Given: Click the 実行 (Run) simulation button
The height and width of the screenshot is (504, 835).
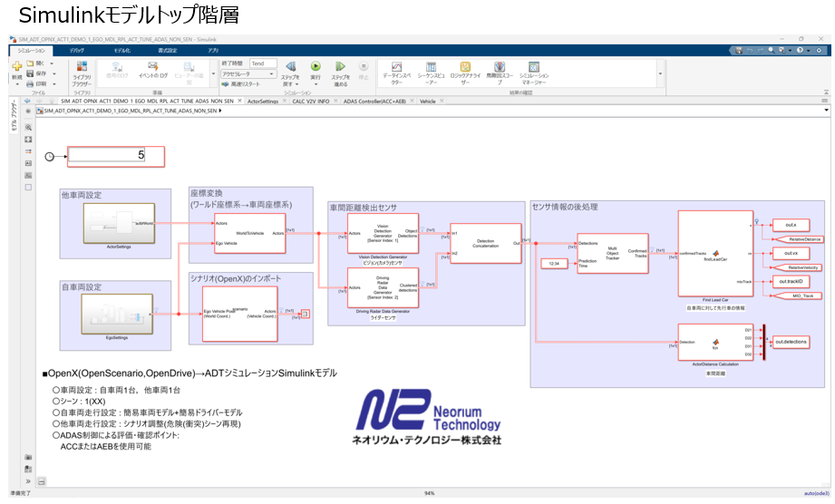Looking at the screenshot, I should 315,67.
